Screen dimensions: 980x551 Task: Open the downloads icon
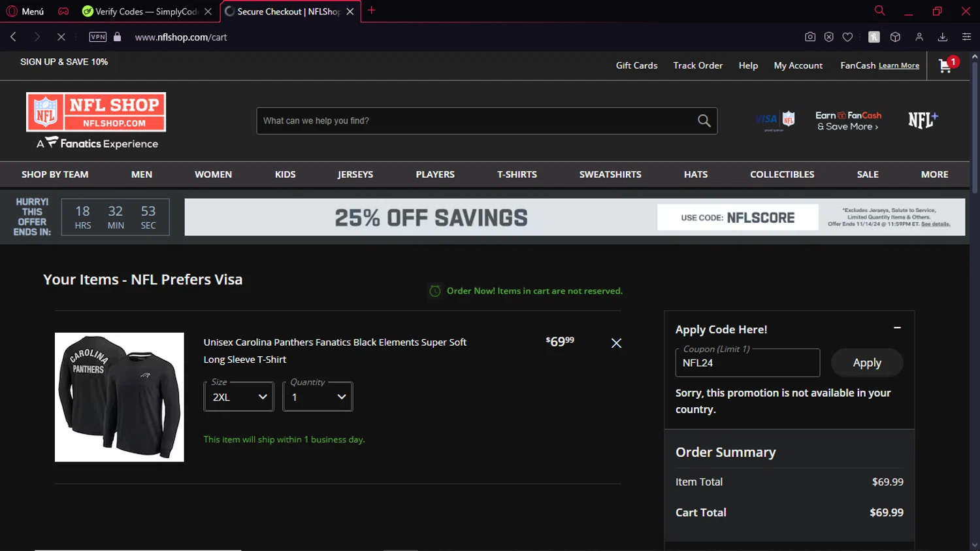click(x=943, y=37)
